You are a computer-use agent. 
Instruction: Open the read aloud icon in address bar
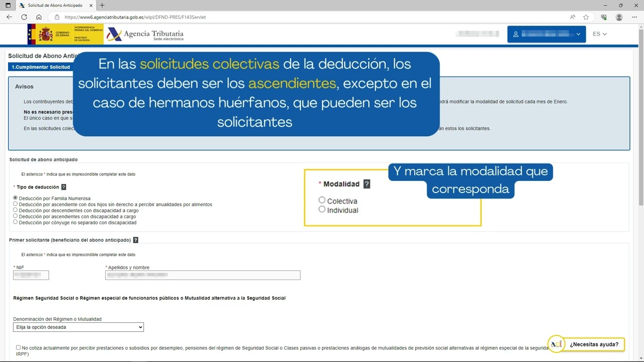coord(573,17)
